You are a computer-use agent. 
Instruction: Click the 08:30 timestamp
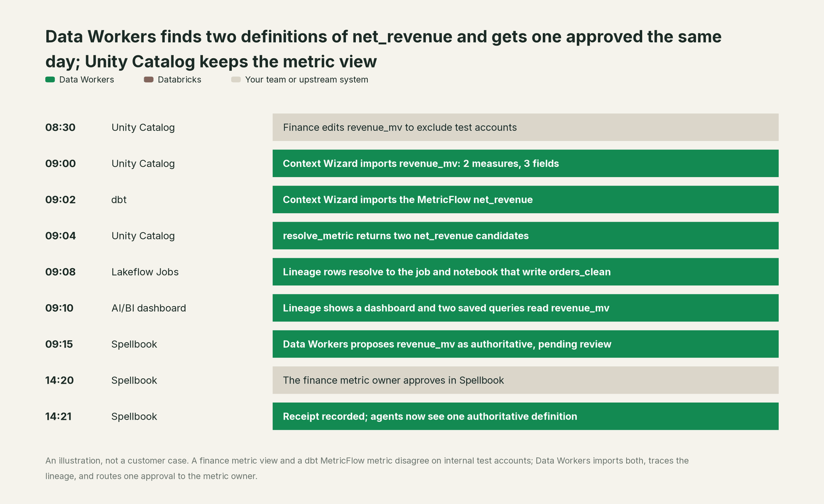click(60, 127)
